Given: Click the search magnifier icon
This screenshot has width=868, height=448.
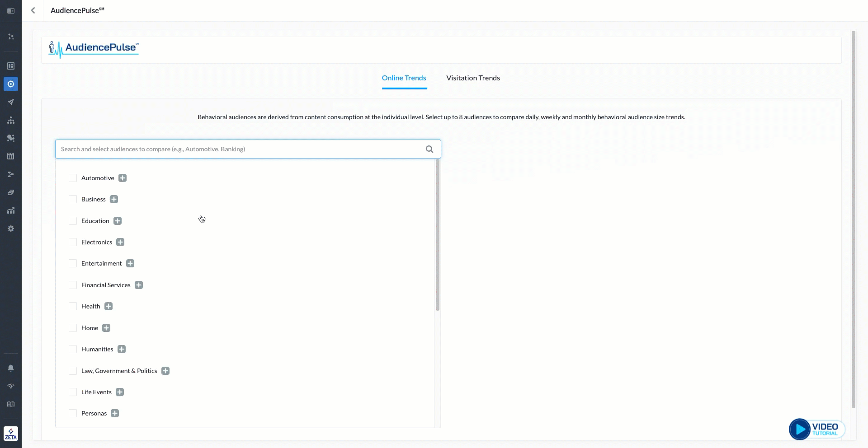Looking at the screenshot, I should (x=429, y=149).
